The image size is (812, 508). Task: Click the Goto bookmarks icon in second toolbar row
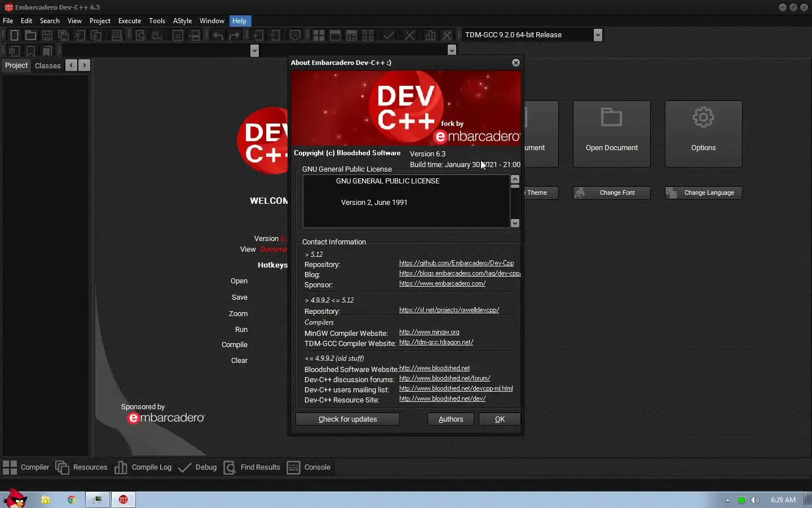[x=47, y=51]
